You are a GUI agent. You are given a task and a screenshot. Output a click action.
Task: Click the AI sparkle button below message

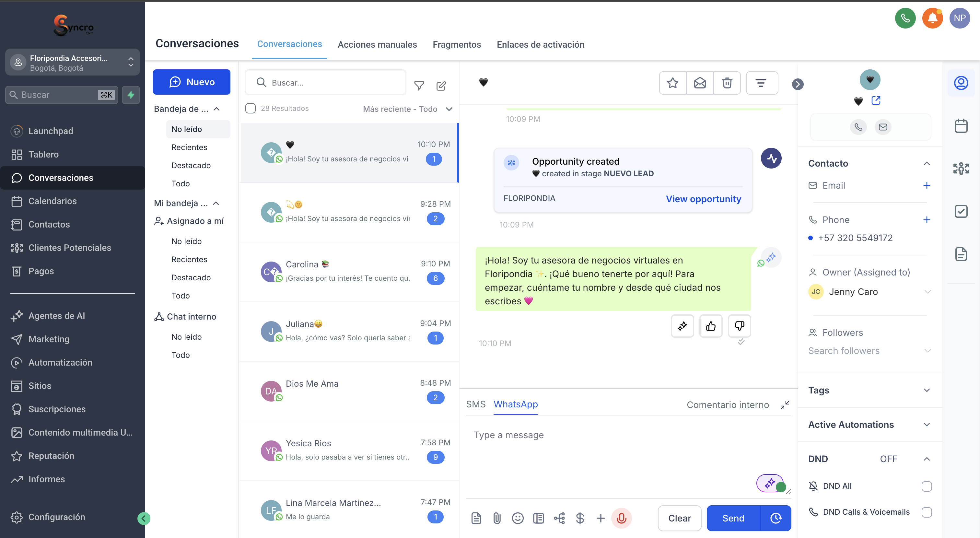click(x=682, y=326)
